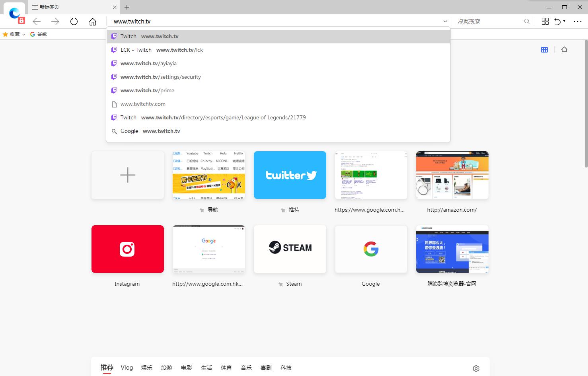Viewport: 588px width, 376px height.
Task: Click the pin icon next to Steam
Action: [280, 284]
